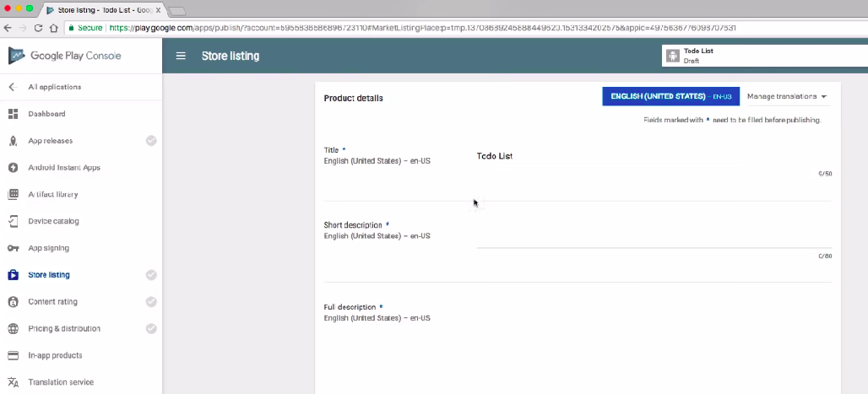Click the Short description input field

653,237
